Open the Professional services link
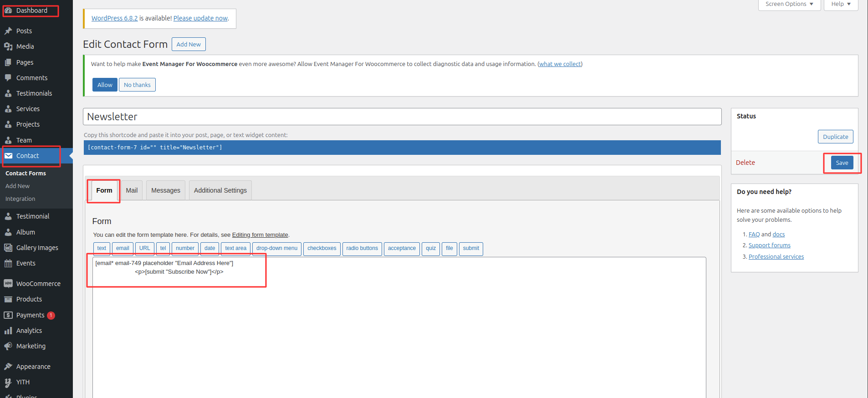The image size is (868, 398). 776,257
